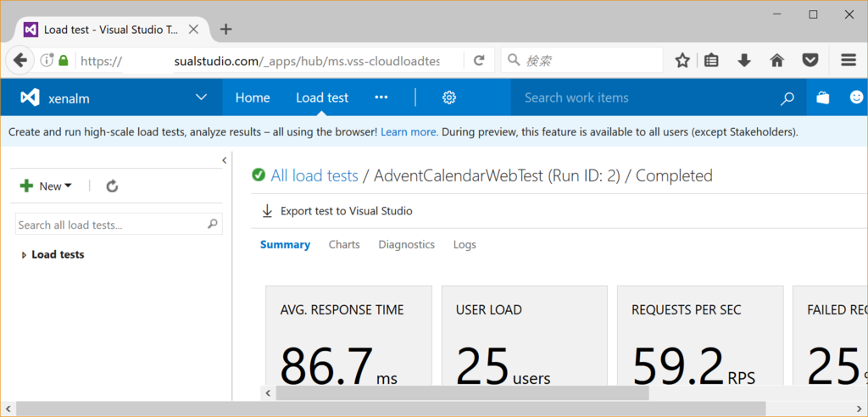Open the xenalm project dropdown chevron

[x=202, y=97]
